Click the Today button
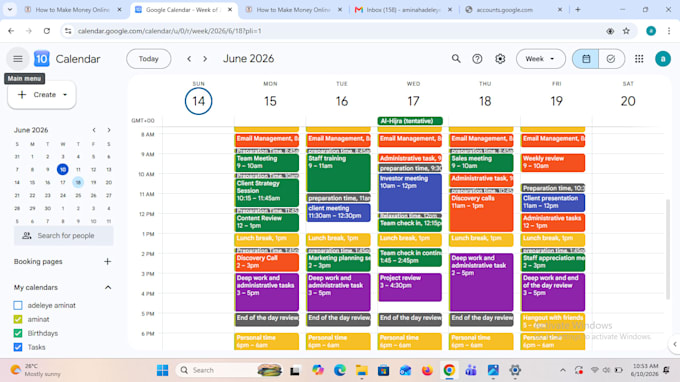Viewport: 680px width, 382px height. click(149, 59)
